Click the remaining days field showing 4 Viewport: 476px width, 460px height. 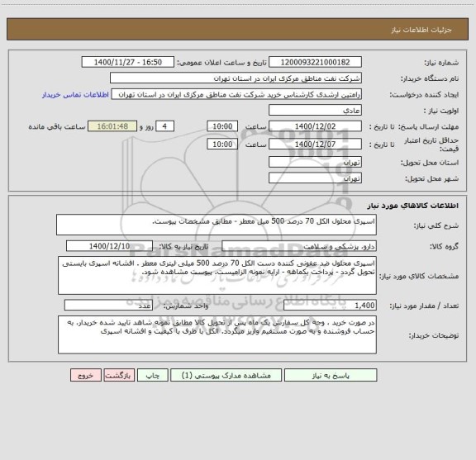click(x=164, y=126)
